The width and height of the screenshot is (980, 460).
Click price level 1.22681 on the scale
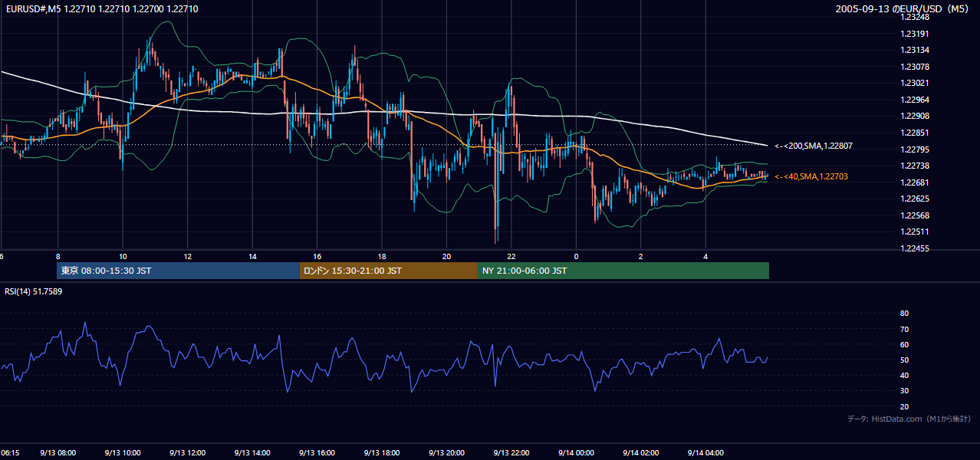pyautogui.click(x=916, y=182)
